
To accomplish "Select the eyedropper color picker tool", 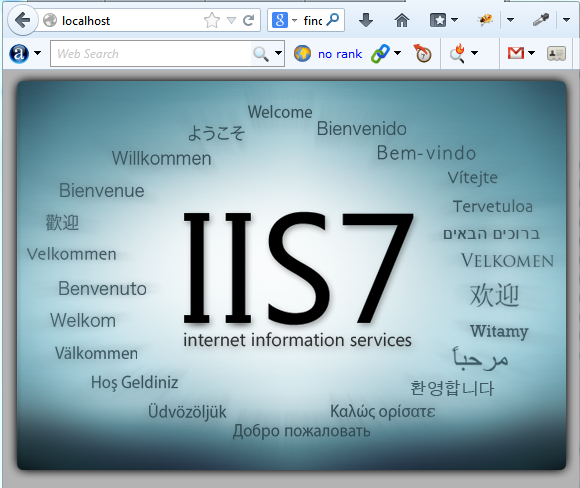I will pyautogui.click(x=540, y=20).
